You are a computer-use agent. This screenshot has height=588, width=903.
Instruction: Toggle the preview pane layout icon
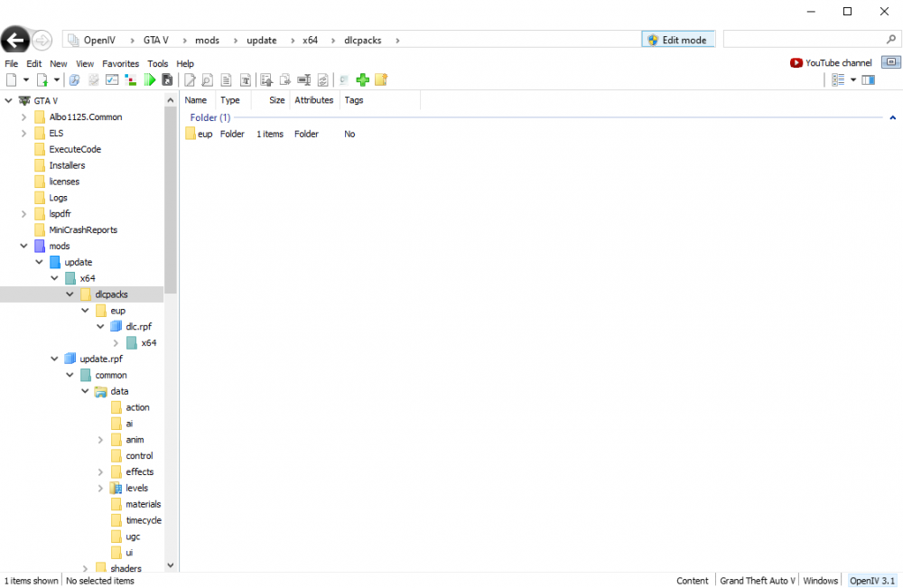(x=869, y=80)
